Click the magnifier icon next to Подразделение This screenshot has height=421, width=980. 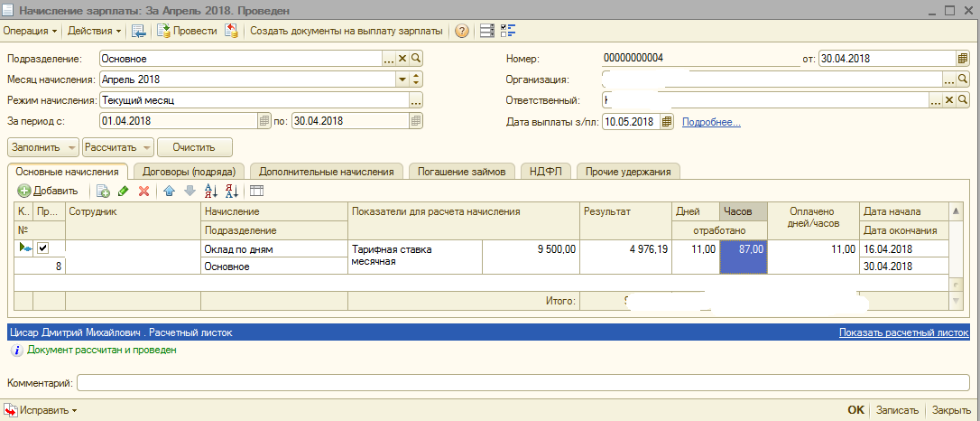[416, 59]
